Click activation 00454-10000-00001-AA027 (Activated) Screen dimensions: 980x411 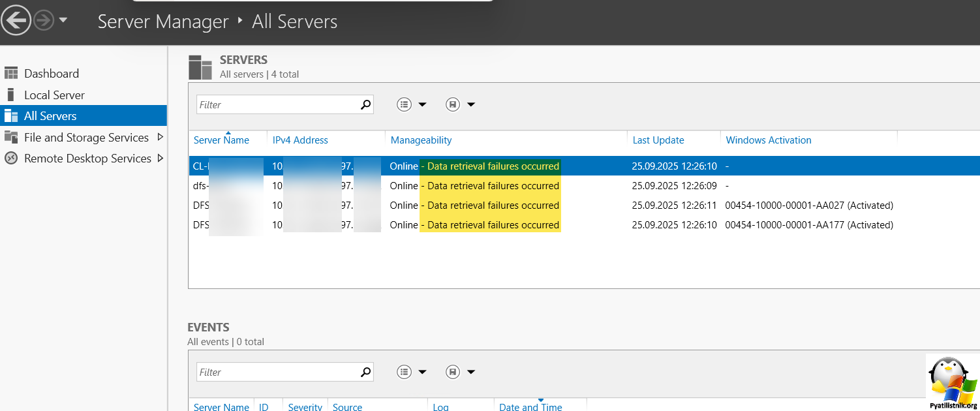pyautogui.click(x=809, y=205)
